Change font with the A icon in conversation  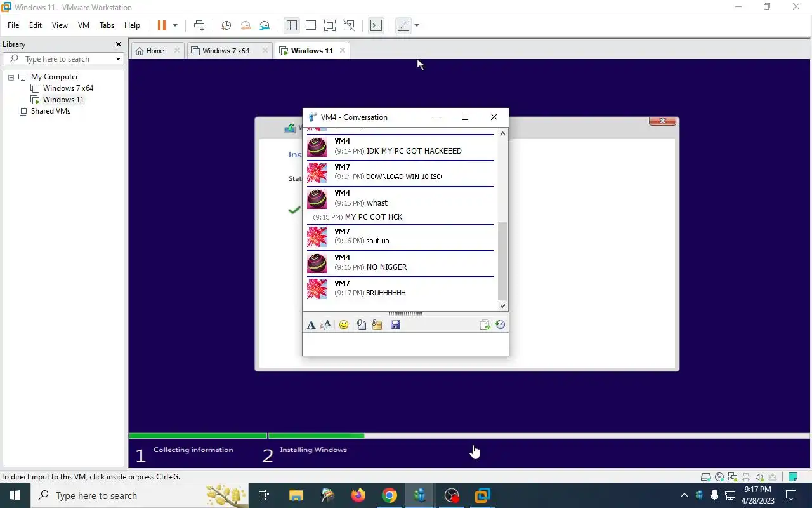click(x=311, y=324)
